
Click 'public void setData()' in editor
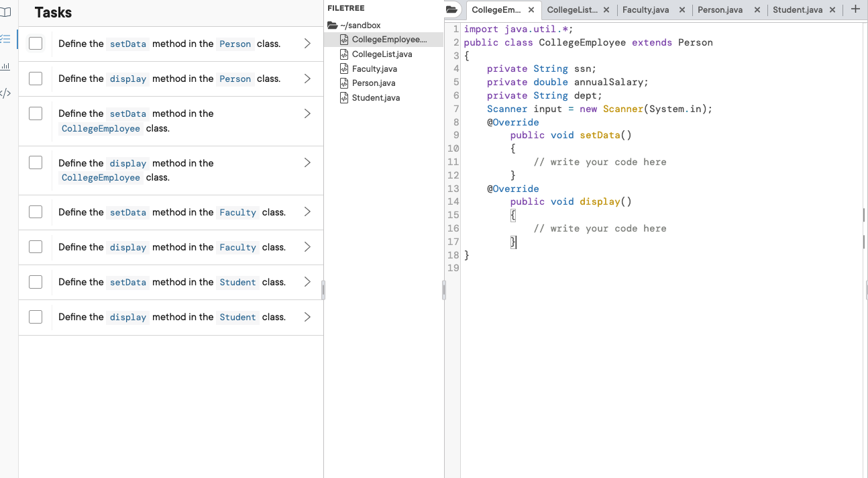click(571, 135)
